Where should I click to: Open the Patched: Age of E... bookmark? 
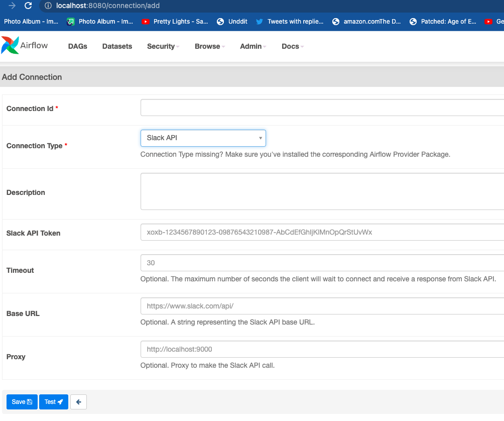point(443,22)
